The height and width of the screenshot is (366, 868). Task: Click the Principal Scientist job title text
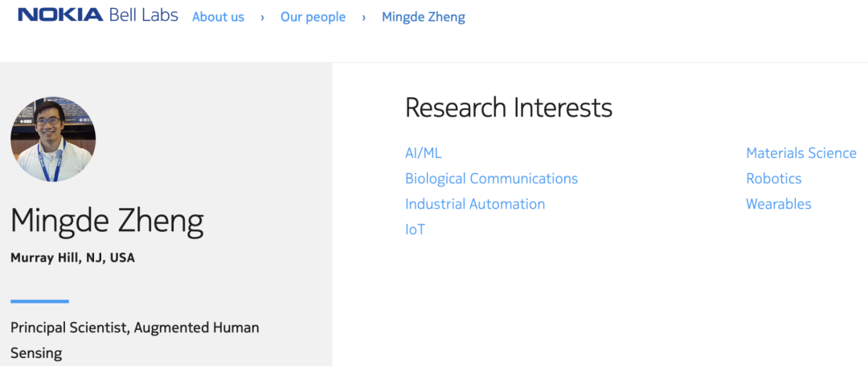click(134, 327)
